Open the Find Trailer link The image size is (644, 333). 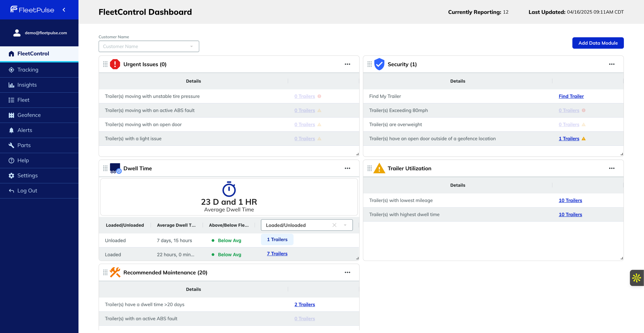pos(571,96)
